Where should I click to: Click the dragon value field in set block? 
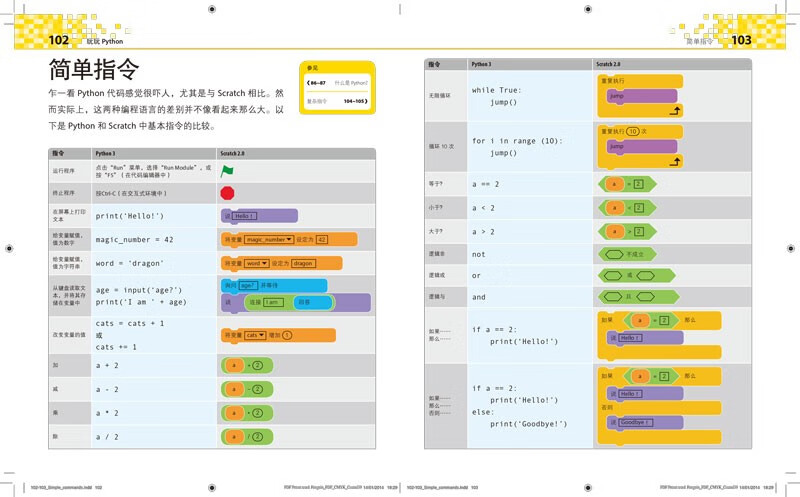coord(303,263)
